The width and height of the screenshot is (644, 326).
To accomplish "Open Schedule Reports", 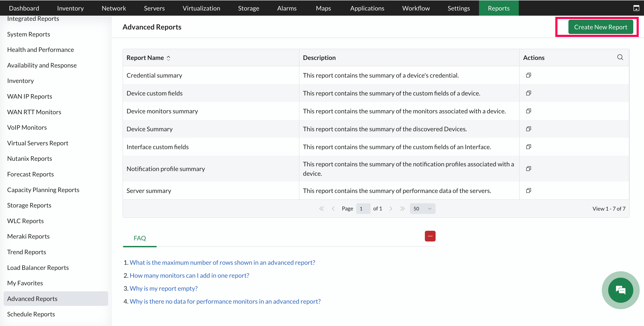I will coord(31,314).
